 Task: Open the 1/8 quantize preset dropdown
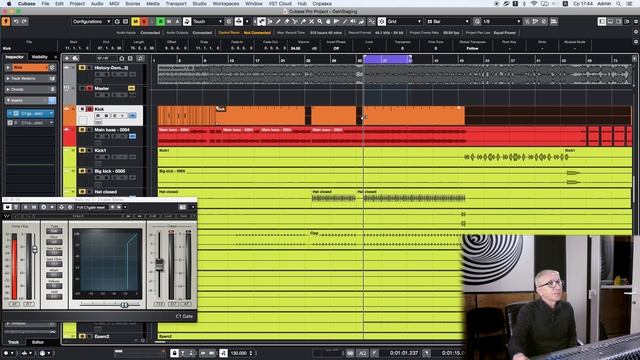(x=502, y=21)
